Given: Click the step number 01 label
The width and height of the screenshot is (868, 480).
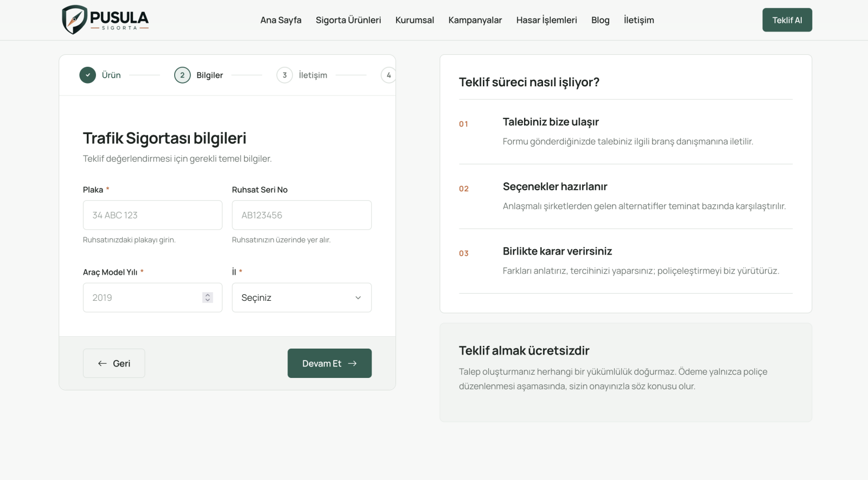Looking at the screenshot, I should point(463,124).
